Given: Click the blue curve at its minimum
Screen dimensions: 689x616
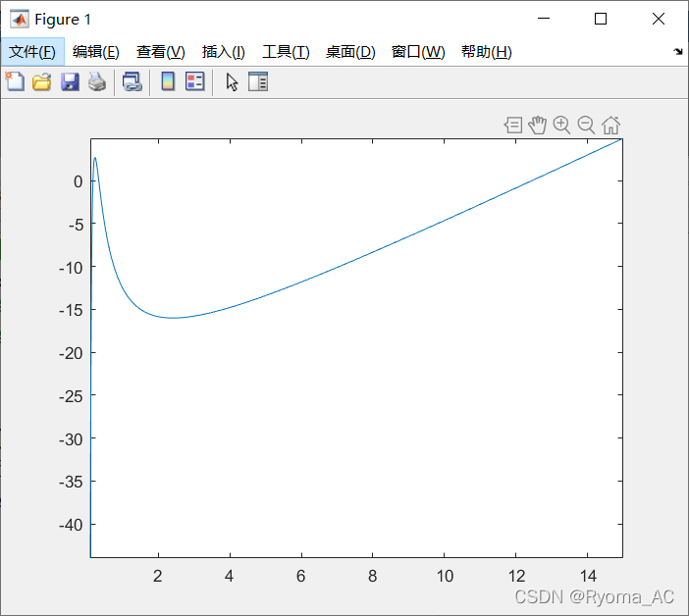Looking at the screenshot, I should [x=174, y=318].
